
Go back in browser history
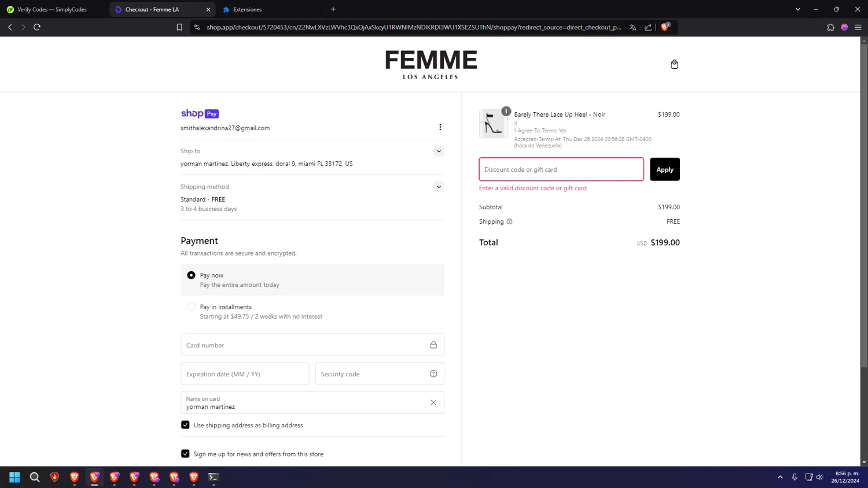(x=10, y=27)
